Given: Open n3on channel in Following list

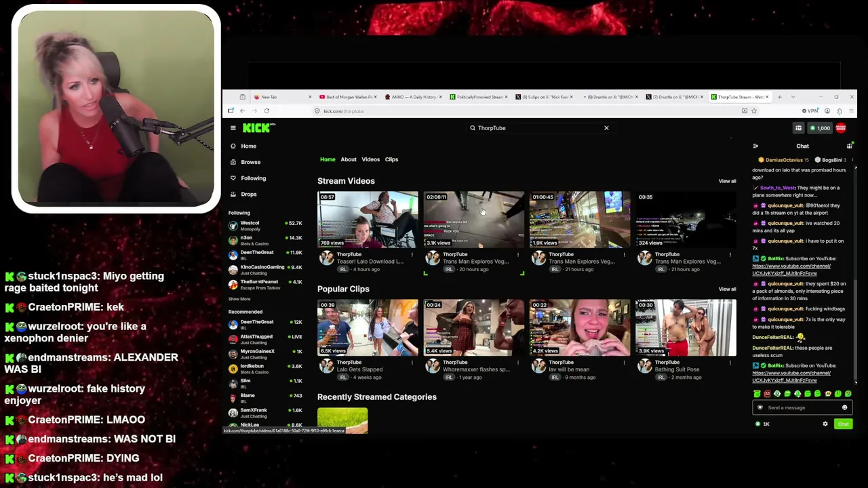Looking at the screenshot, I should pos(265,241).
